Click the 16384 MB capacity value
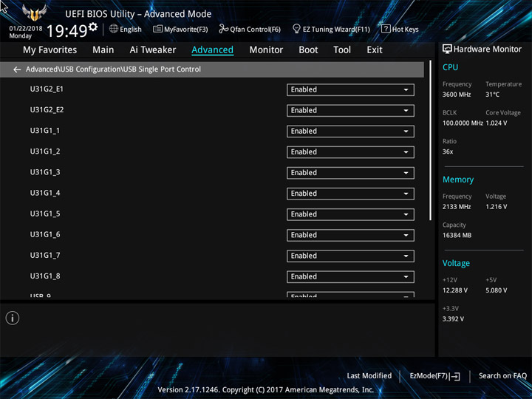Viewport: 532px width, 399px height. coord(457,235)
